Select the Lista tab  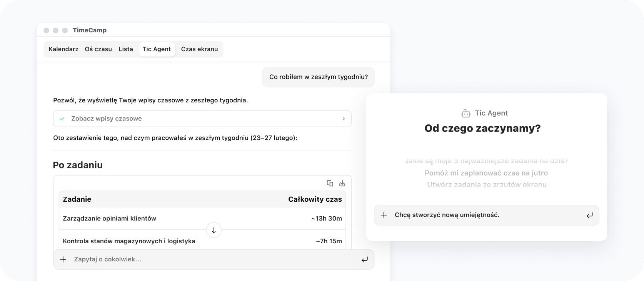[x=126, y=49]
